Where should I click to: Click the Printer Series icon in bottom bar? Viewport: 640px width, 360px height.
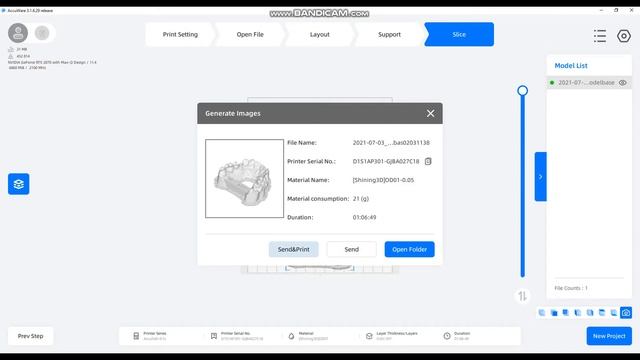pyautogui.click(x=136, y=336)
